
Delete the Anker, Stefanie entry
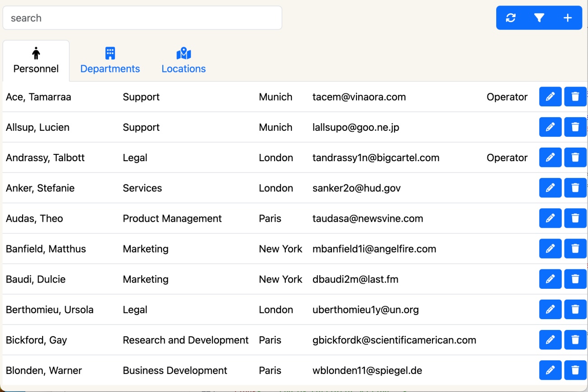tap(575, 188)
